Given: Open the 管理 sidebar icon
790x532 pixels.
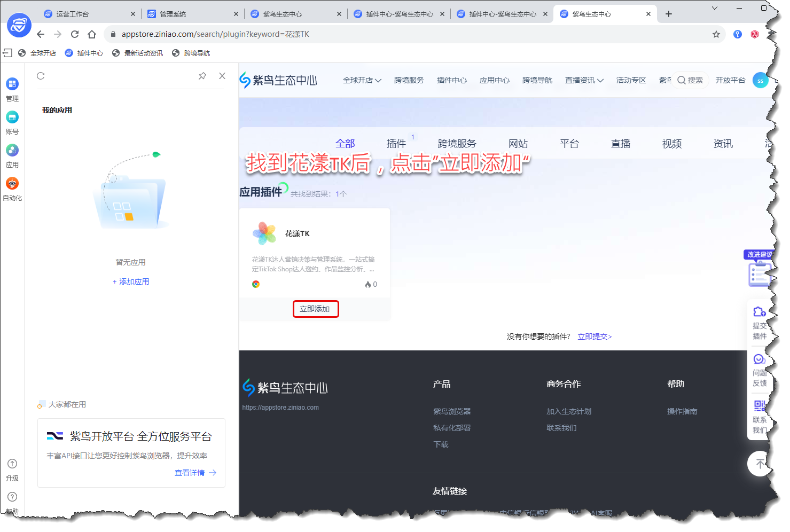Looking at the screenshot, I should pos(12,84).
